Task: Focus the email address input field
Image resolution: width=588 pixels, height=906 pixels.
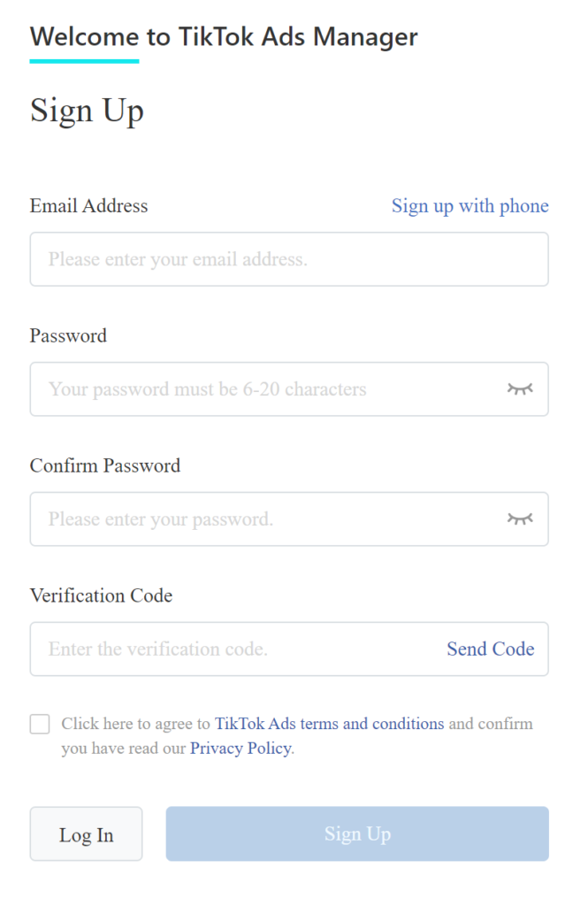Action: tap(265, 259)
